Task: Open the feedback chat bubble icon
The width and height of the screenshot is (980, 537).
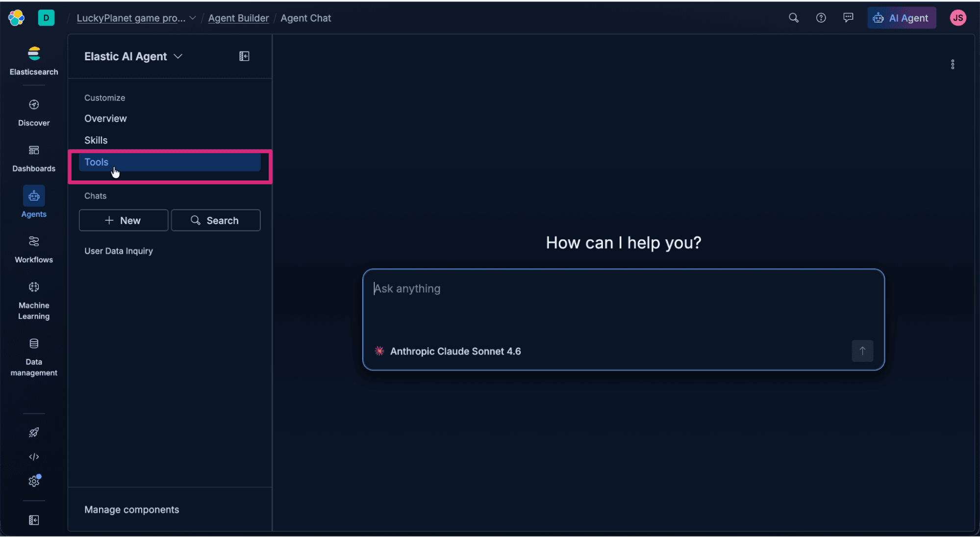Action: [x=848, y=18]
